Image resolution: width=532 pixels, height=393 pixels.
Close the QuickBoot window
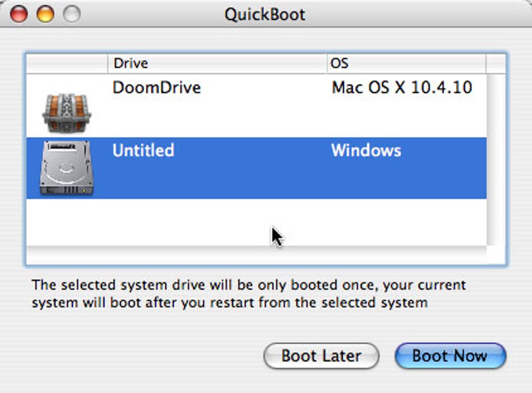pyautogui.click(x=19, y=14)
